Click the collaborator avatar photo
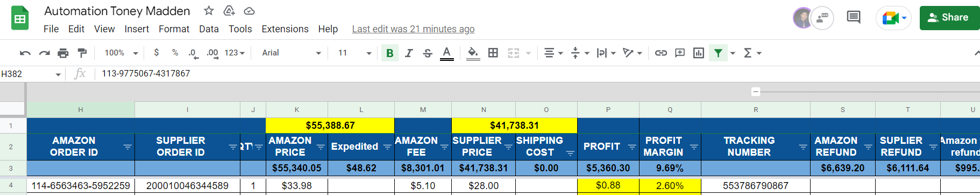 [x=803, y=18]
